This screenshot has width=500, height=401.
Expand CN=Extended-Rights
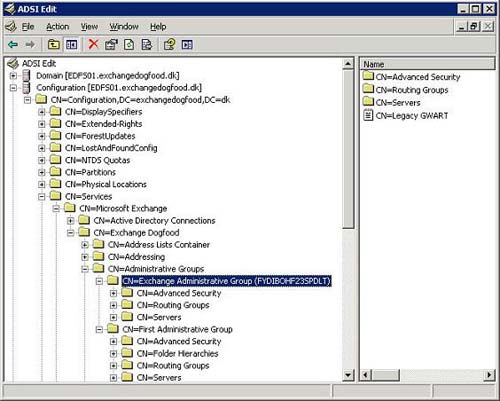tap(42, 124)
